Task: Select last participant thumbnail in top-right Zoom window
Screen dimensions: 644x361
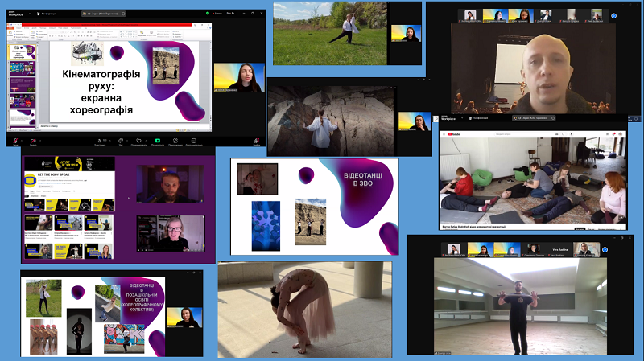Action: [x=597, y=16]
